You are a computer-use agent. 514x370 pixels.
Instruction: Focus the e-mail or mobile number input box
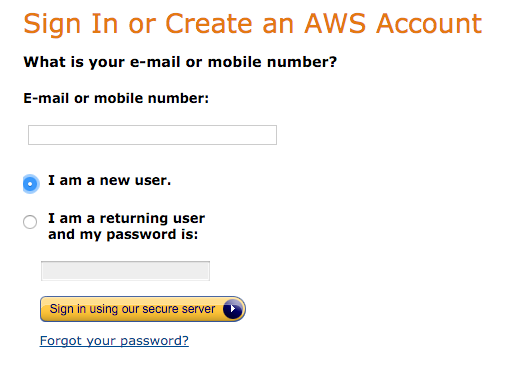[x=152, y=135]
